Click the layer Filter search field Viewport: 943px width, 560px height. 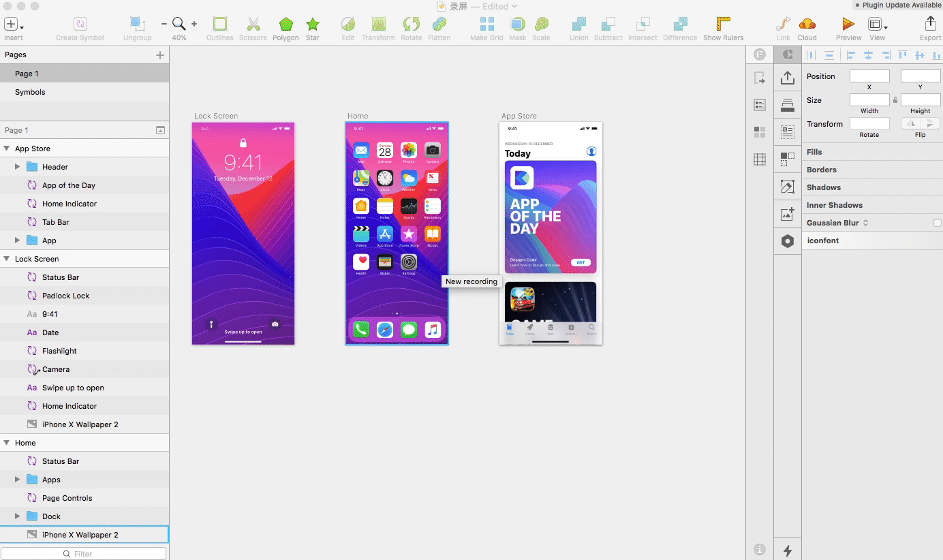84,554
